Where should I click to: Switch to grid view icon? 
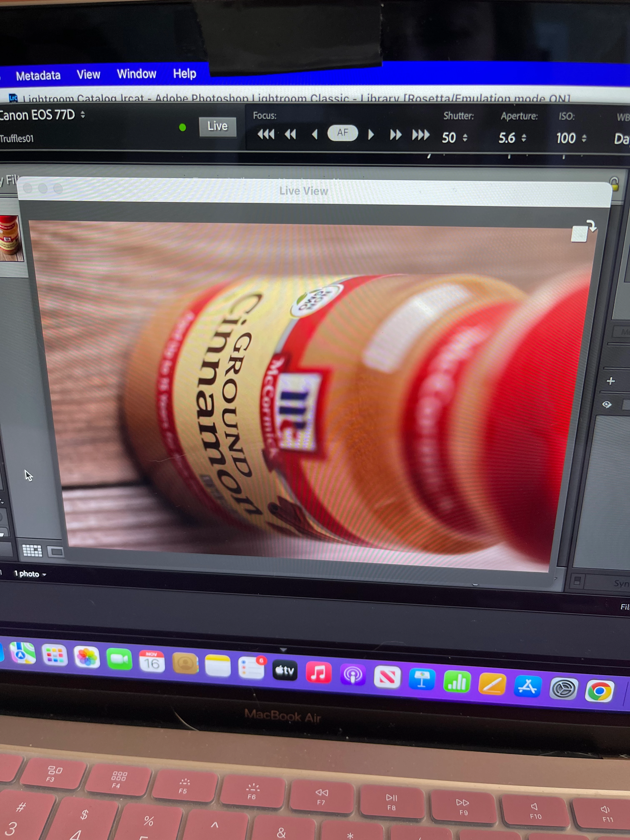pyautogui.click(x=32, y=550)
